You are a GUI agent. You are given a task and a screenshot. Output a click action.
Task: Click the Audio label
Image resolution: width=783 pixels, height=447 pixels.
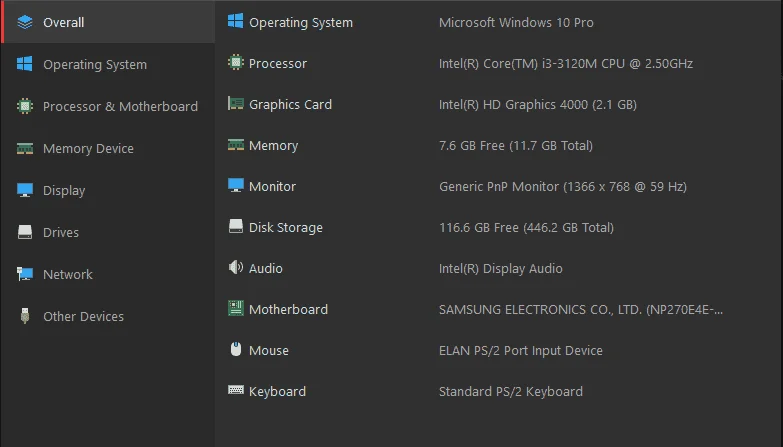click(266, 268)
